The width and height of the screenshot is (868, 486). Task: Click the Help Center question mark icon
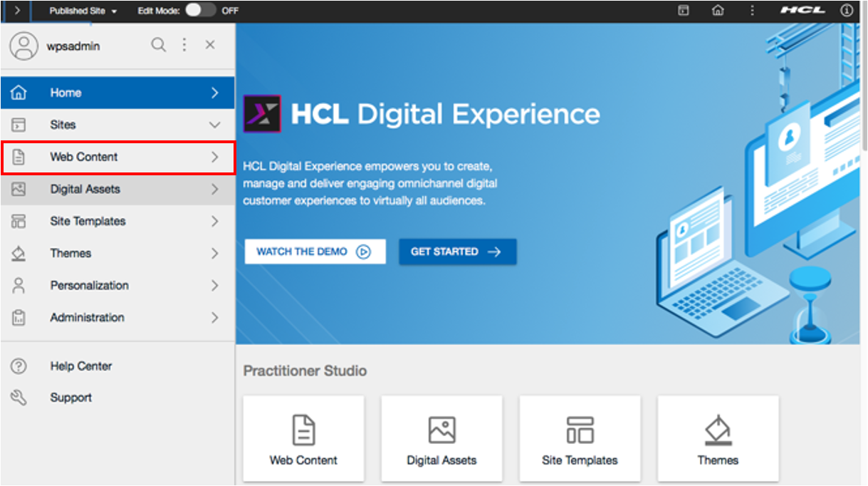tap(19, 366)
